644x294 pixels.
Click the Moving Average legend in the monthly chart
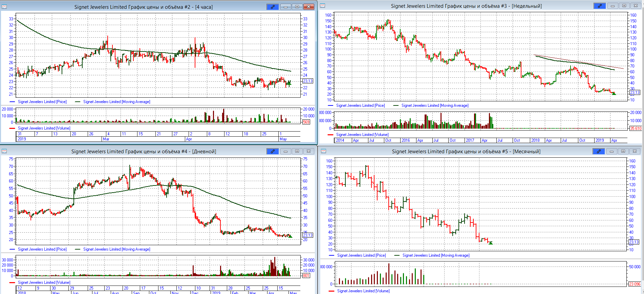coord(436,255)
